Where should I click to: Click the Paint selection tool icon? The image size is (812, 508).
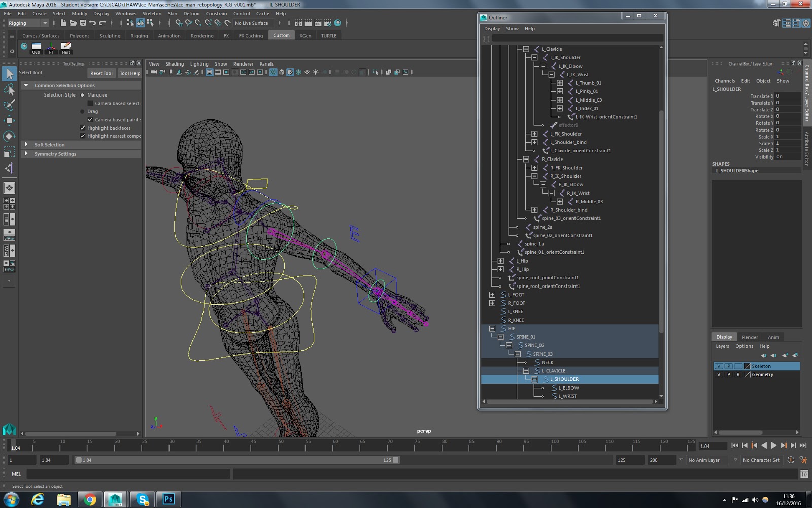click(x=9, y=105)
